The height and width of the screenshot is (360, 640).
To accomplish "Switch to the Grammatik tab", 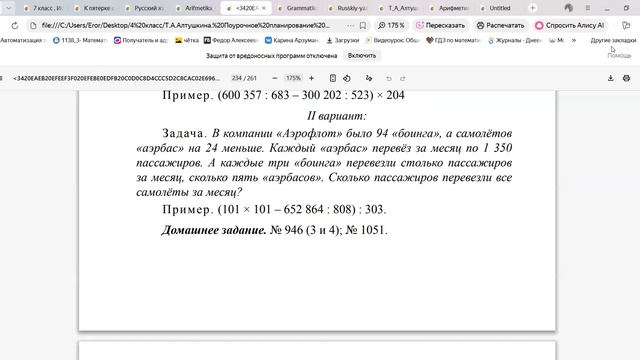I will (x=297, y=8).
